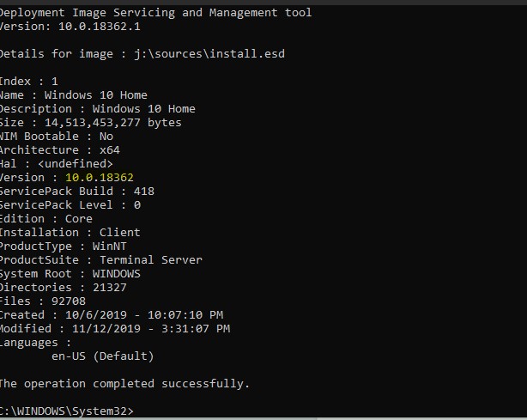Click the Modified date 11/12/2019 line

[115, 329]
